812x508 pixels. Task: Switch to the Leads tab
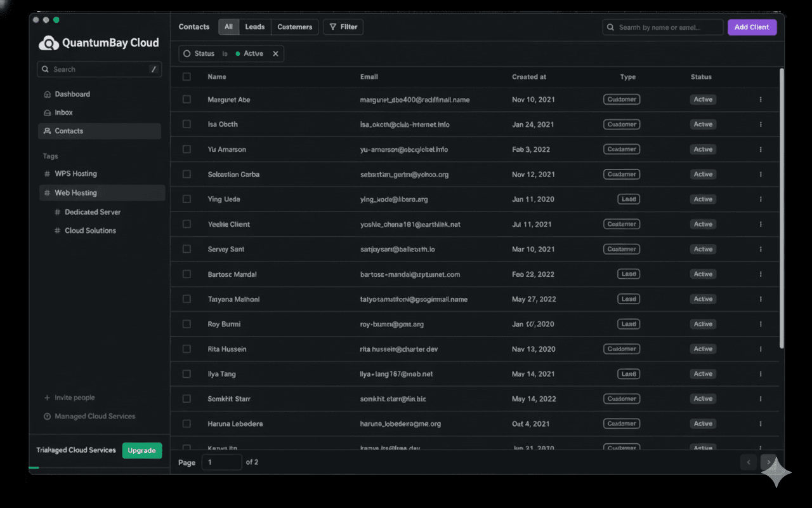[x=254, y=27]
